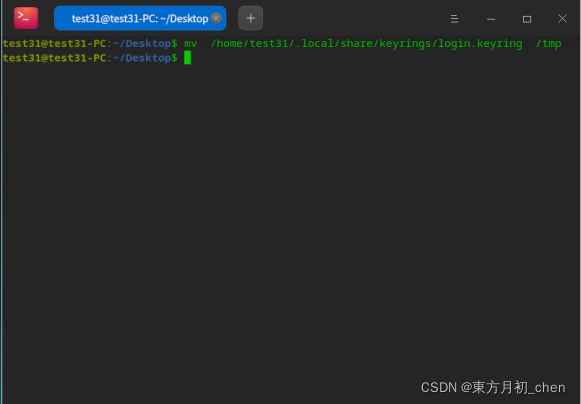Select the test31@test31-PC: ~/Desktop tab
Screen dimensions: 581x404
pos(140,18)
